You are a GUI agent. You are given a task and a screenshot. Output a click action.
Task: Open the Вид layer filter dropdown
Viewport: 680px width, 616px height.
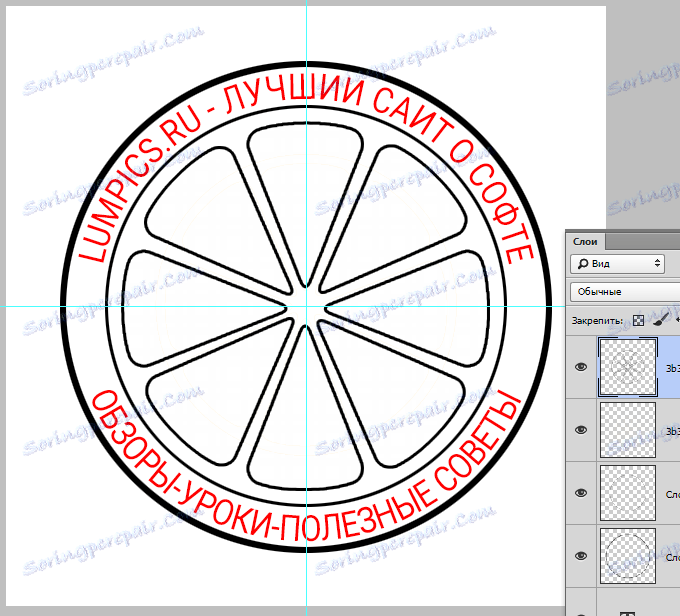pyautogui.click(x=618, y=263)
